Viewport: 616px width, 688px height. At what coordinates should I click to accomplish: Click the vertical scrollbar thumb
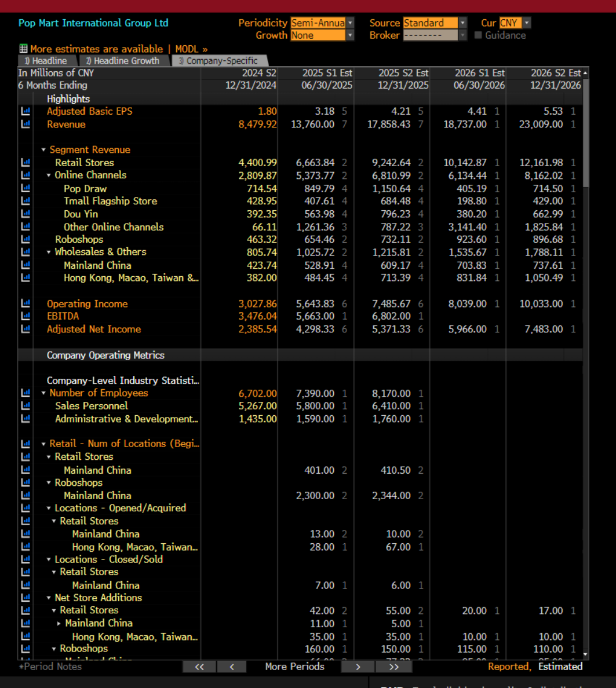[x=586, y=133]
